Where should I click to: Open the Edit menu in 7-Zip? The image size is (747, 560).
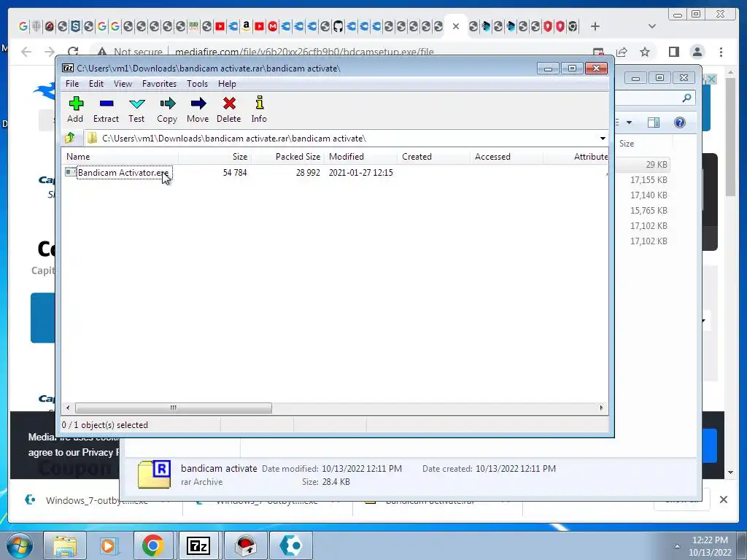pos(96,84)
